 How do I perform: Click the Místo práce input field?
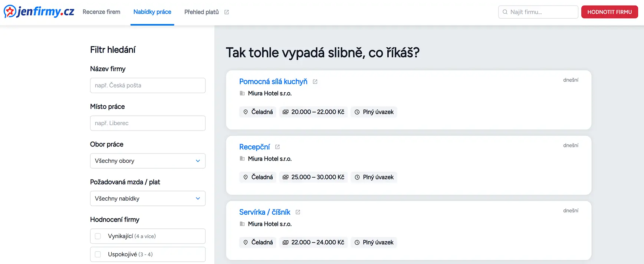(x=147, y=123)
